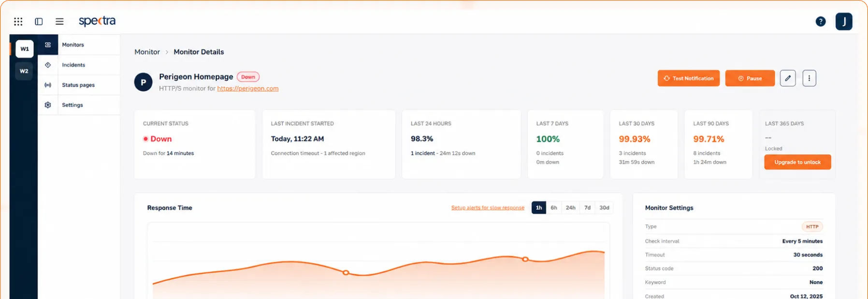Click the Monitors sidebar icon

pyautogui.click(x=48, y=45)
